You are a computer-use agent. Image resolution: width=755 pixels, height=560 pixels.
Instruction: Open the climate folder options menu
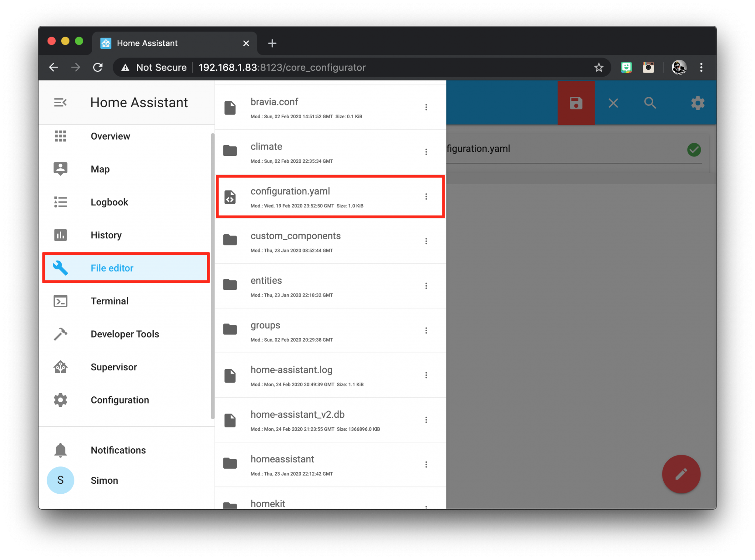(426, 152)
